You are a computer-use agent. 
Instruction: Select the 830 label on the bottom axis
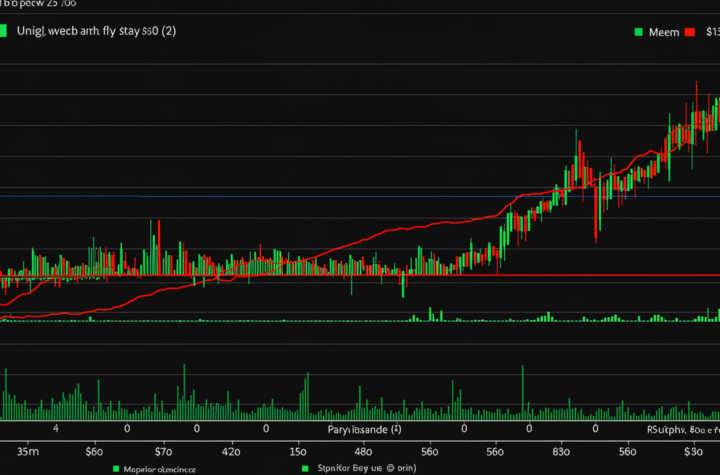point(531,449)
